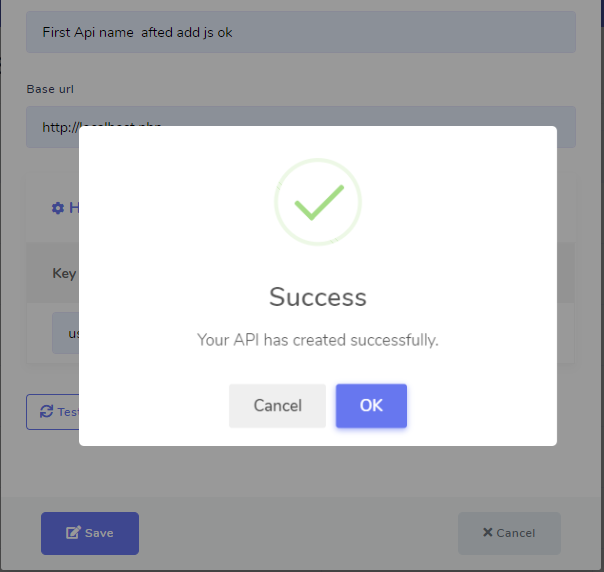The image size is (604, 572).
Task: Click the edit pencil icon on Save
Action: click(73, 533)
